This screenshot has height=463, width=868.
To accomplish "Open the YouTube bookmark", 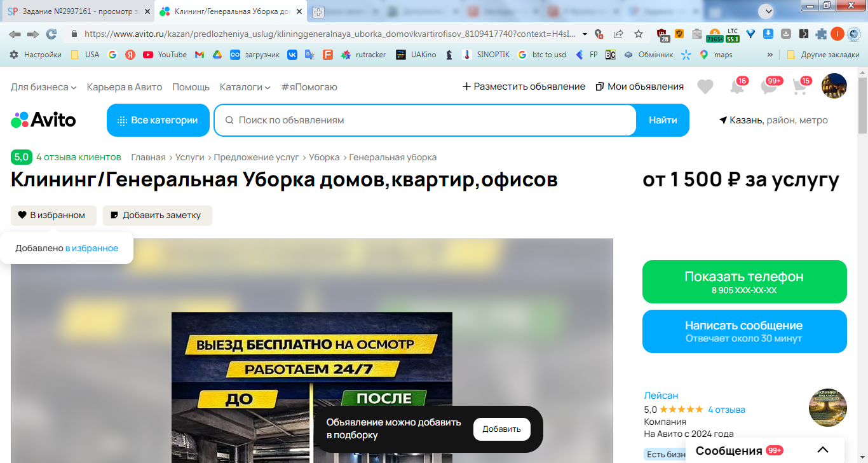I will pyautogui.click(x=165, y=55).
